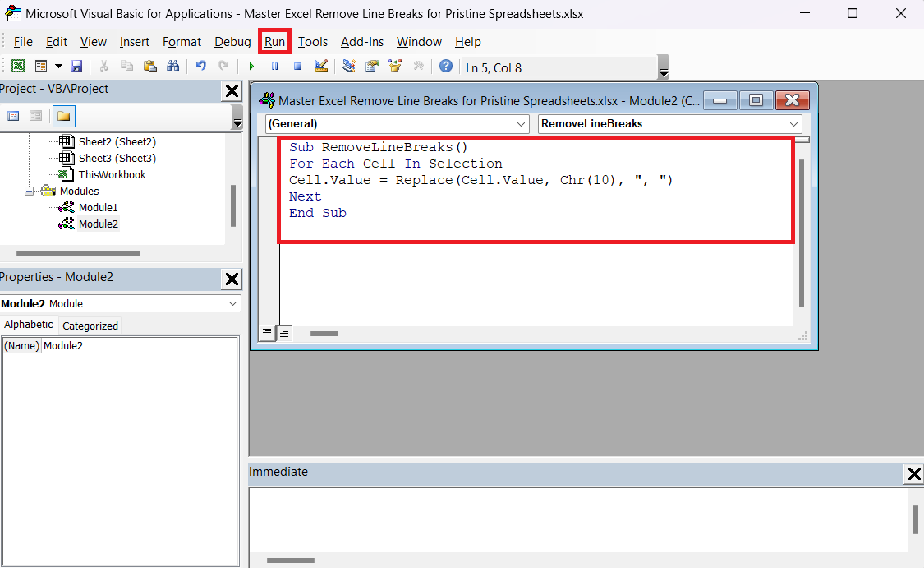This screenshot has width=924, height=568.
Task: Select Sheet2 (Sheet2) in project tree
Action: coord(117,141)
